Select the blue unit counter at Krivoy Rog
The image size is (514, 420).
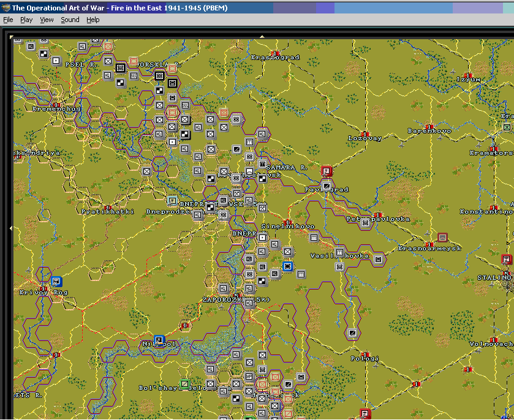point(56,281)
